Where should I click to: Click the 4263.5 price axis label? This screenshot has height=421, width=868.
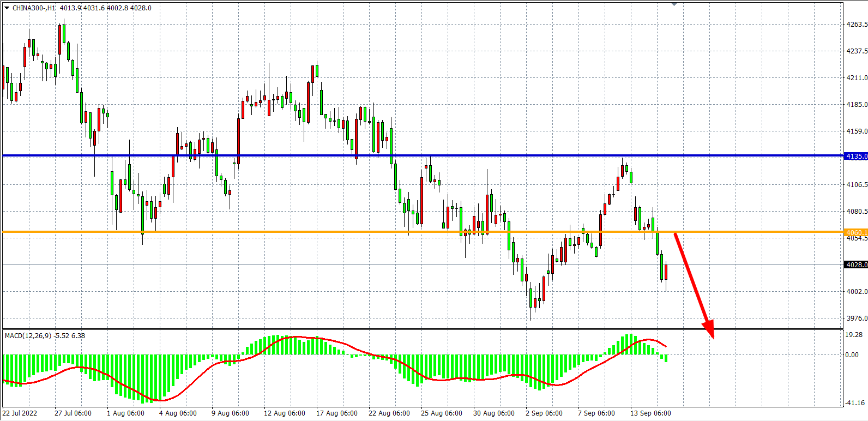[x=856, y=25]
